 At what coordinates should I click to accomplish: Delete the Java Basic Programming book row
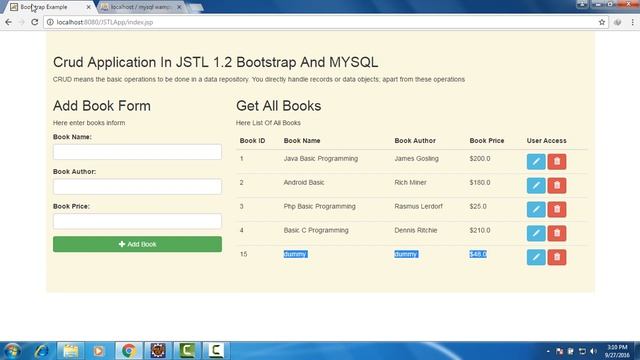click(x=557, y=162)
